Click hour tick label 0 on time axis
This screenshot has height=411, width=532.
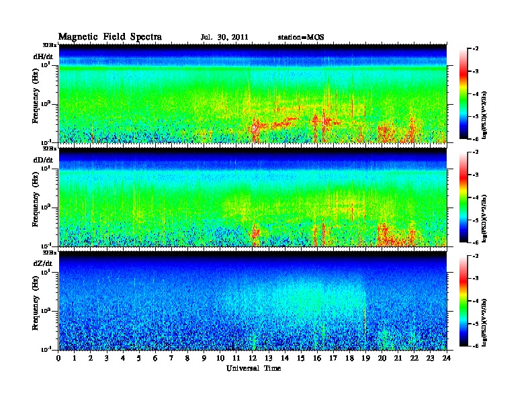[58, 359]
